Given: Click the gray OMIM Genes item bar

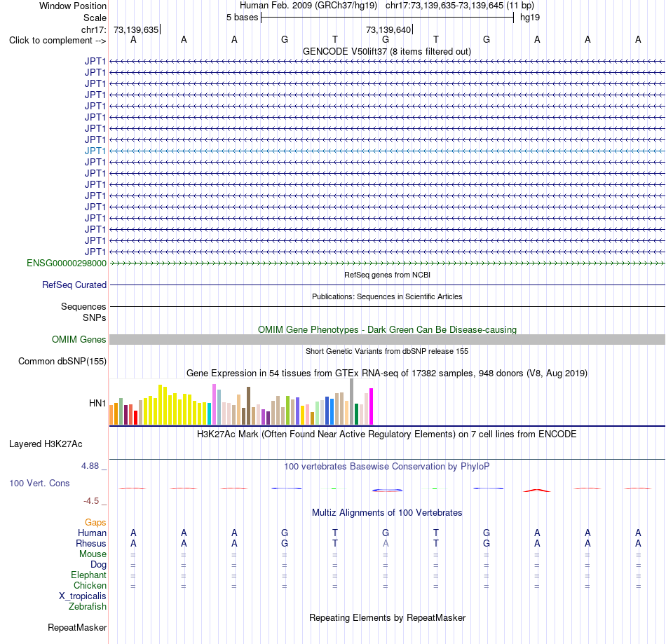Looking at the screenshot, I should pyautogui.click(x=388, y=340).
